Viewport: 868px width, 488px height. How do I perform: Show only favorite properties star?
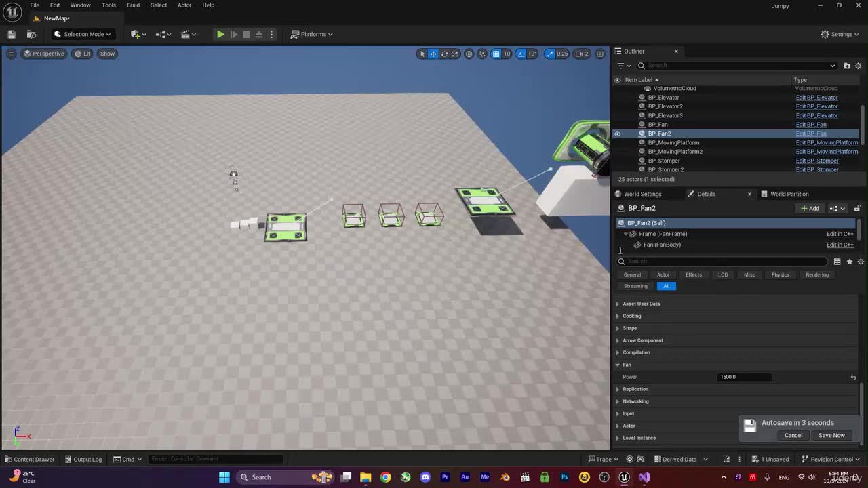(849, 262)
